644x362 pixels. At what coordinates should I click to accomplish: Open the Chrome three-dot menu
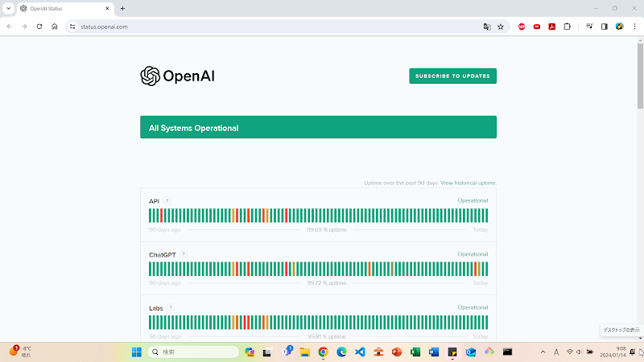pos(634,27)
